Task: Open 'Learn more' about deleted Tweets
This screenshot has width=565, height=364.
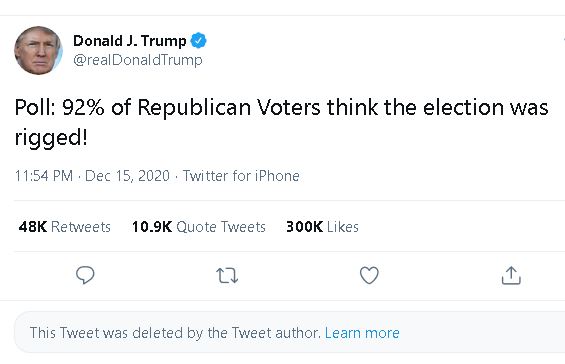Action: [x=362, y=333]
